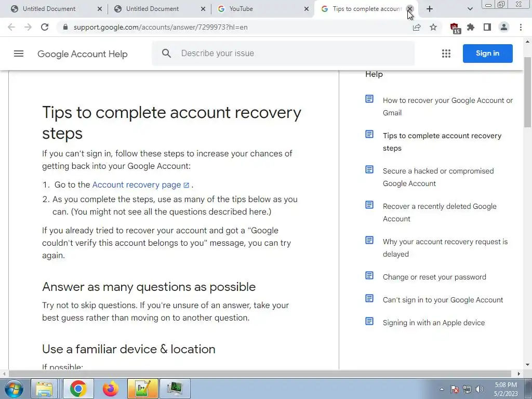Open Firefox from the taskbar

[111, 389]
